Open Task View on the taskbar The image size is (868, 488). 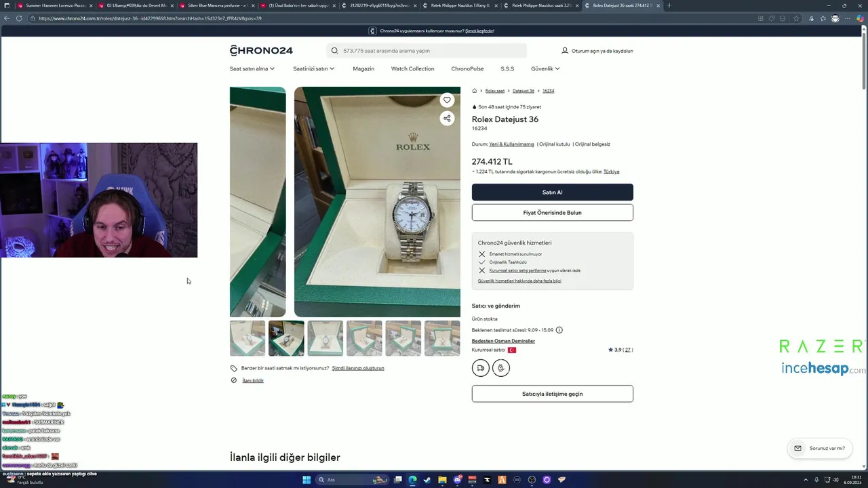tap(398, 480)
